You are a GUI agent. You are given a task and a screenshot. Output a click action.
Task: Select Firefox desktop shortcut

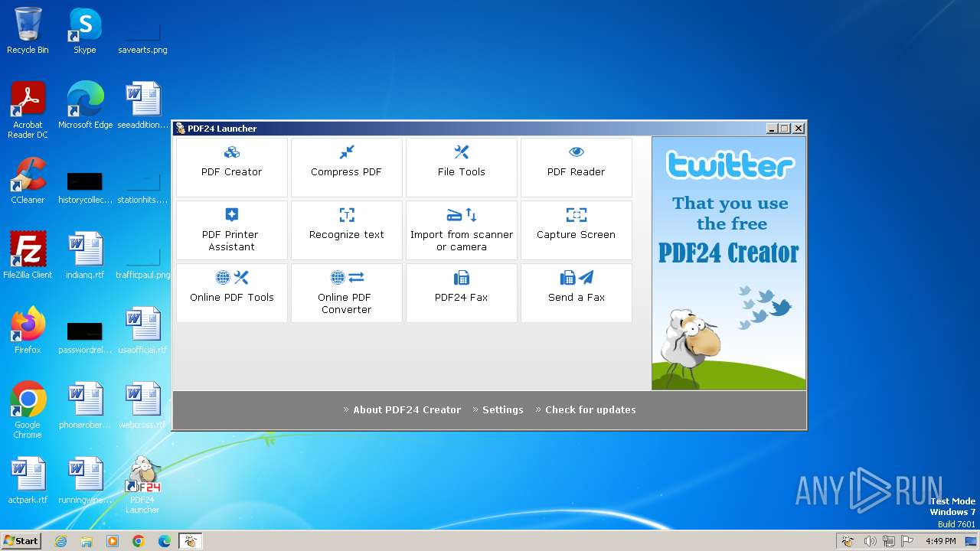pos(28,330)
